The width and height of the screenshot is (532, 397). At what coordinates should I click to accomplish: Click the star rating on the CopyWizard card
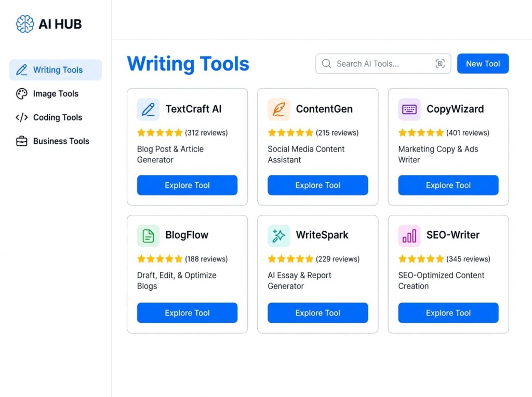point(421,132)
